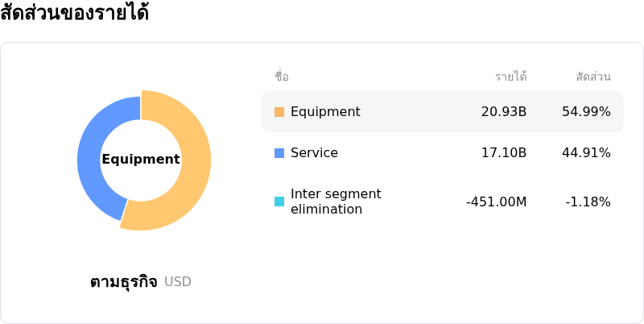Select the Service row name
The height and width of the screenshot is (324, 644).
pos(314,153)
